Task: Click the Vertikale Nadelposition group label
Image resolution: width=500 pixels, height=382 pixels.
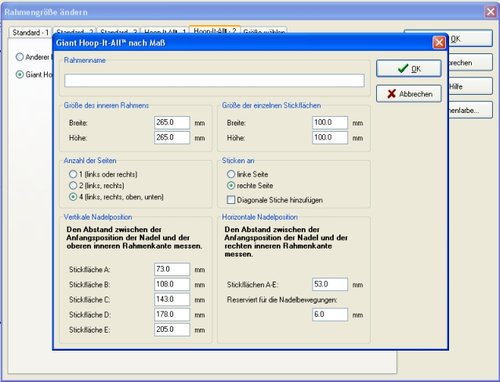Action: point(98,217)
